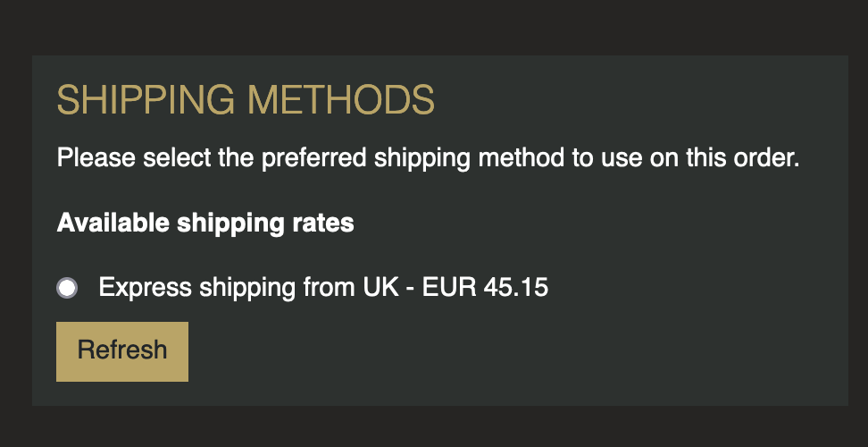Click the word METHODS in the heading
This screenshot has width=868, height=447.
340,101
